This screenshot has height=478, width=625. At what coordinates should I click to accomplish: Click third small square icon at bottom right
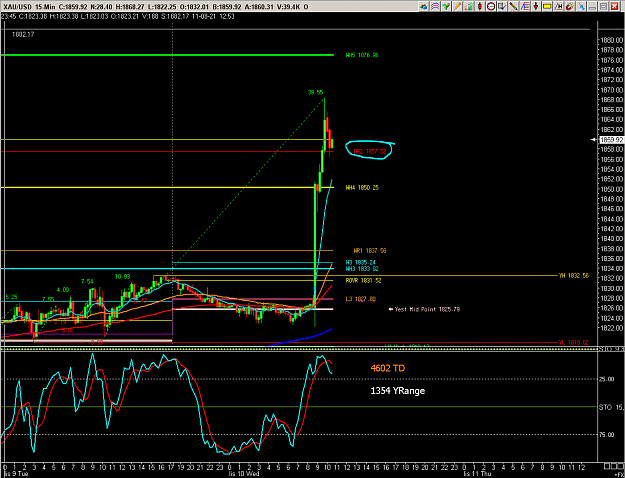pyautogui.click(x=619, y=466)
